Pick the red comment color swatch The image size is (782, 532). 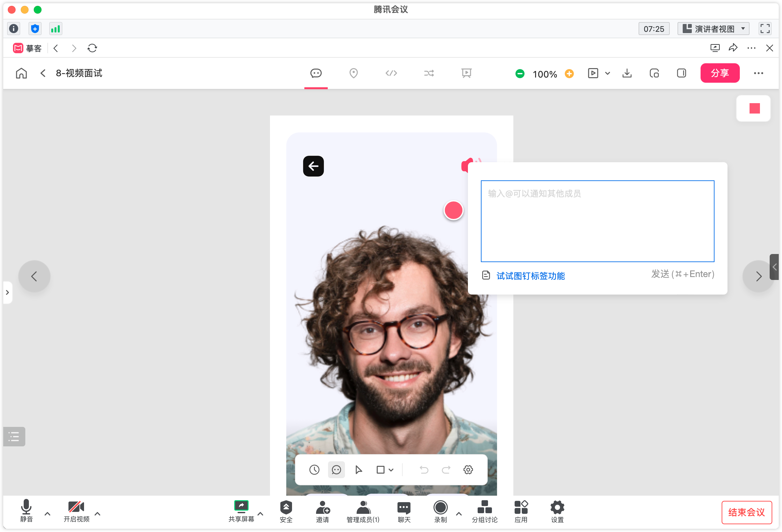[754, 108]
